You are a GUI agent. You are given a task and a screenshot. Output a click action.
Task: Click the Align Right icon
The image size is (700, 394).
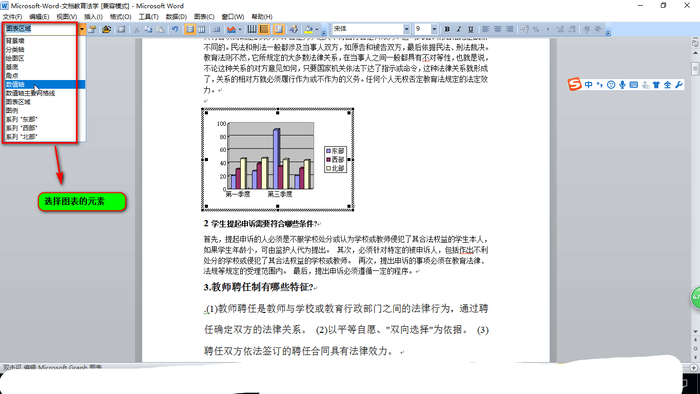point(509,29)
